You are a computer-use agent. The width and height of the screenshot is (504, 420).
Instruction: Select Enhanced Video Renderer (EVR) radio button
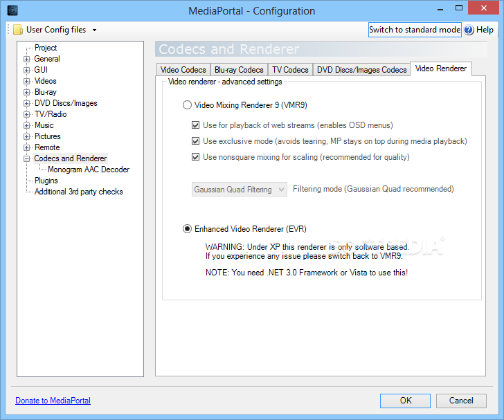[x=187, y=229]
